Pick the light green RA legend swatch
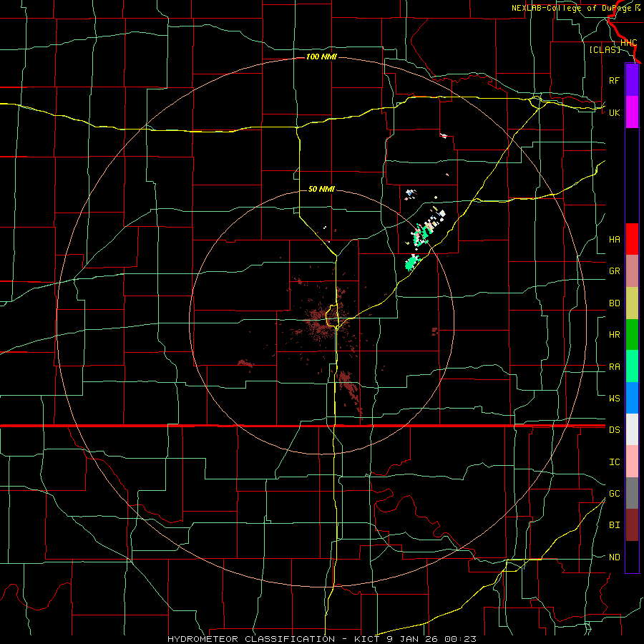The height and width of the screenshot is (644, 644). coord(632,366)
